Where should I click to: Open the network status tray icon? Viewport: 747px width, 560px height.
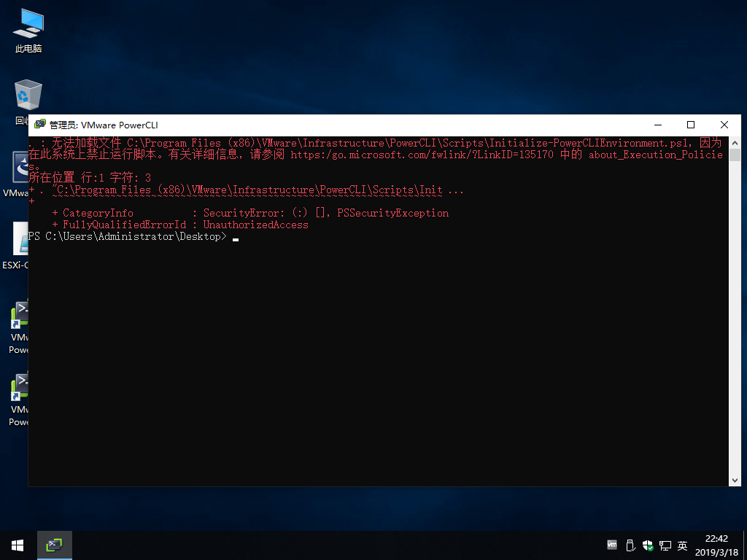click(665, 545)
